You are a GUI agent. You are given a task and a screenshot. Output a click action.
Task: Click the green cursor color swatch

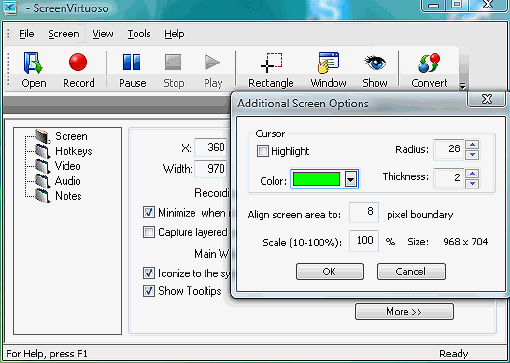[316, 179]
